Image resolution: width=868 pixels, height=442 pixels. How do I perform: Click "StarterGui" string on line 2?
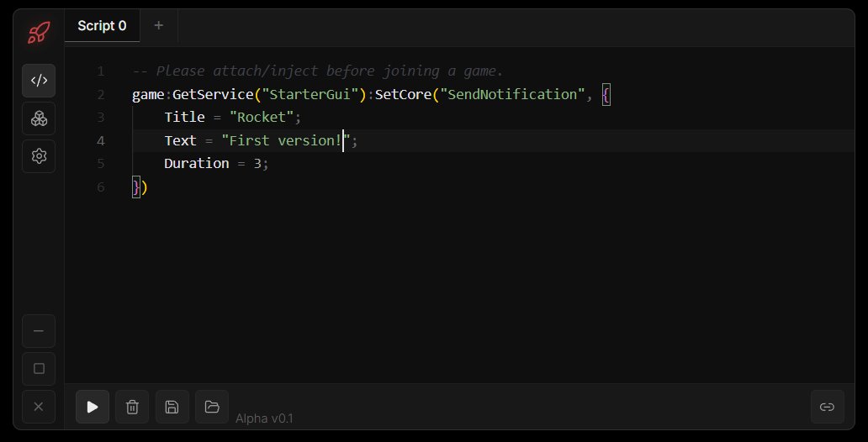coord(310,94)
